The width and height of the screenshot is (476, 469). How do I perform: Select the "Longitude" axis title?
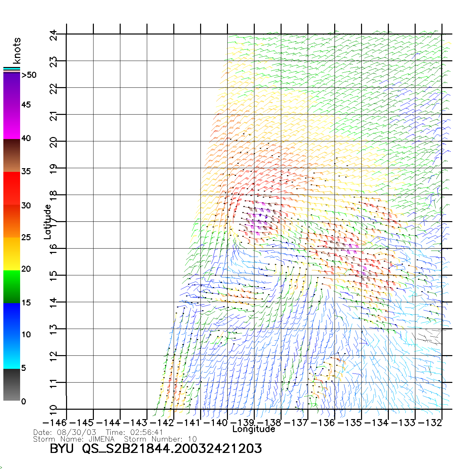[x=254, y=429]
